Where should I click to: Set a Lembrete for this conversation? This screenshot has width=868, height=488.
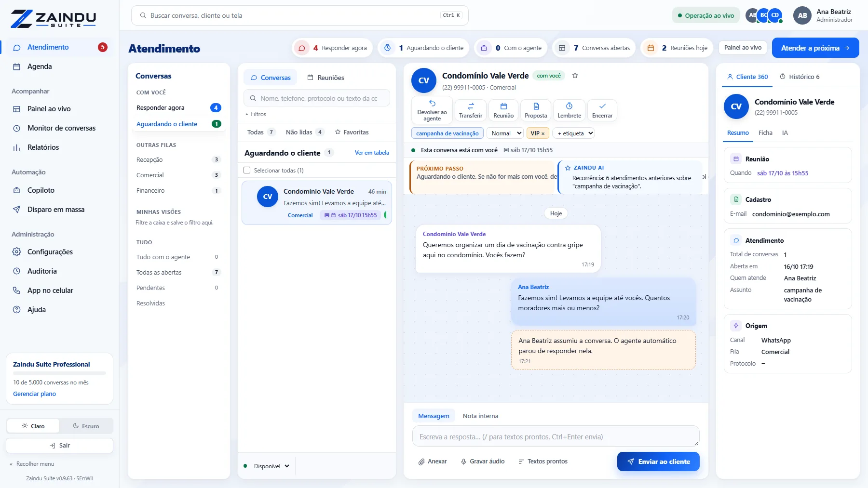pos(569,110)
